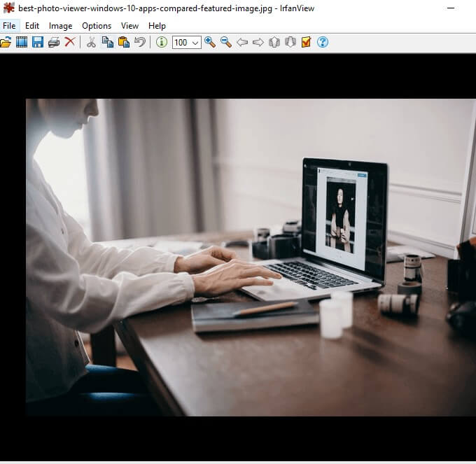Minimize the IrfanView window
Image resolution: width=476 pixels, height=464 pixels.
point(451,8)
